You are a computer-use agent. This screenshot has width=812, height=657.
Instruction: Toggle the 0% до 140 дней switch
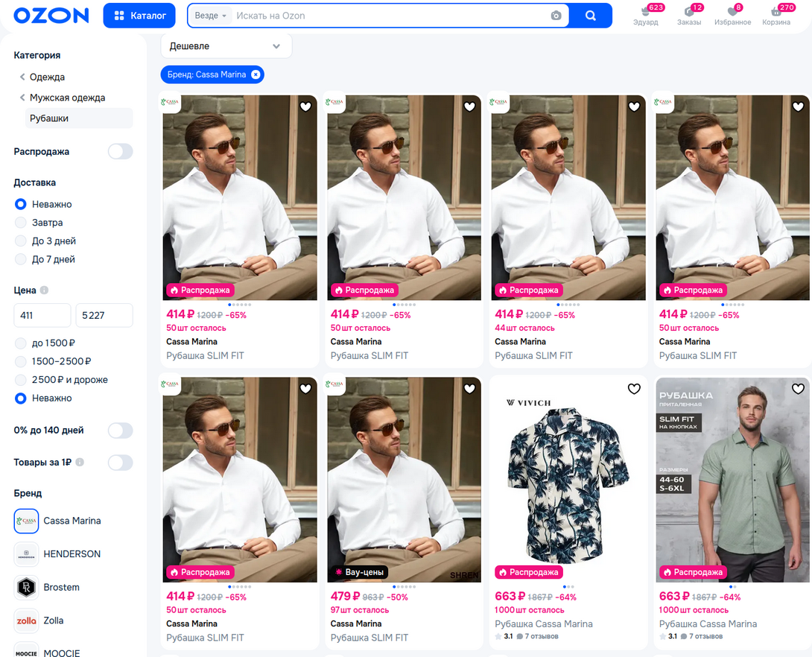pyautogui.click(x=120, y=431)
